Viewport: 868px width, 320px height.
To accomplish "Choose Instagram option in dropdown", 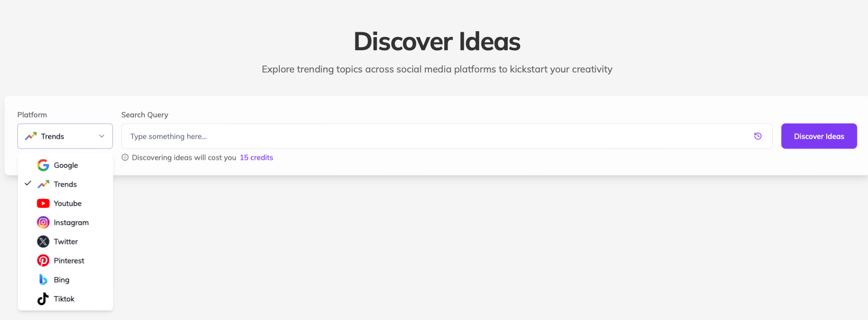I will point(66,223).
